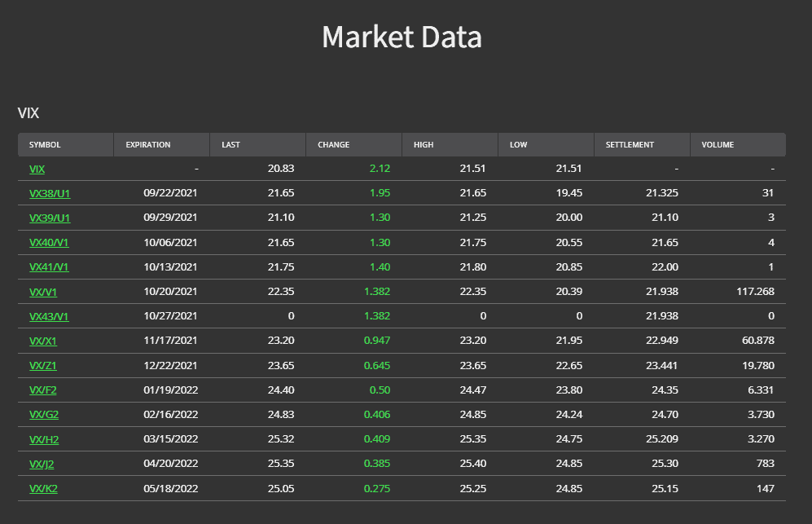Open the VX/J2 April 2022 contract
Image resolution: width=812 pixels, height=524 pixels.
[x=41, y=463]
